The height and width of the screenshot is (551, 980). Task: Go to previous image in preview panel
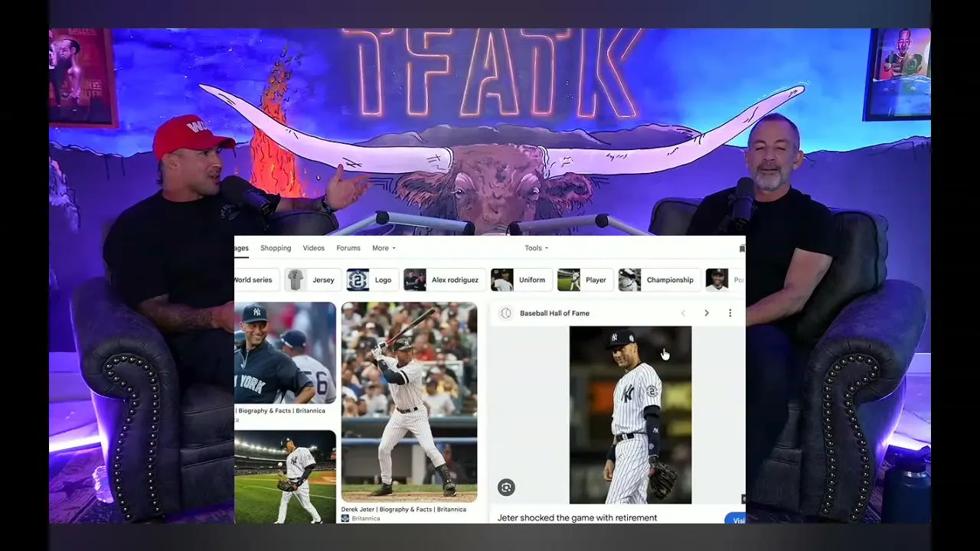coord(683,313)
